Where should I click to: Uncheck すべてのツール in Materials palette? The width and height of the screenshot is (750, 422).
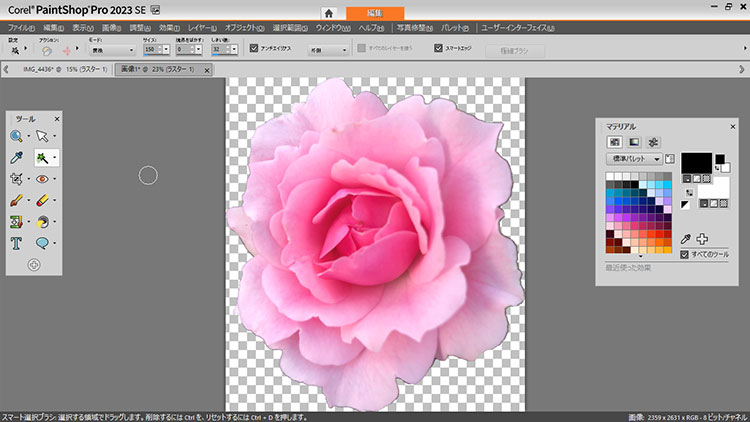tap(684, 255)
